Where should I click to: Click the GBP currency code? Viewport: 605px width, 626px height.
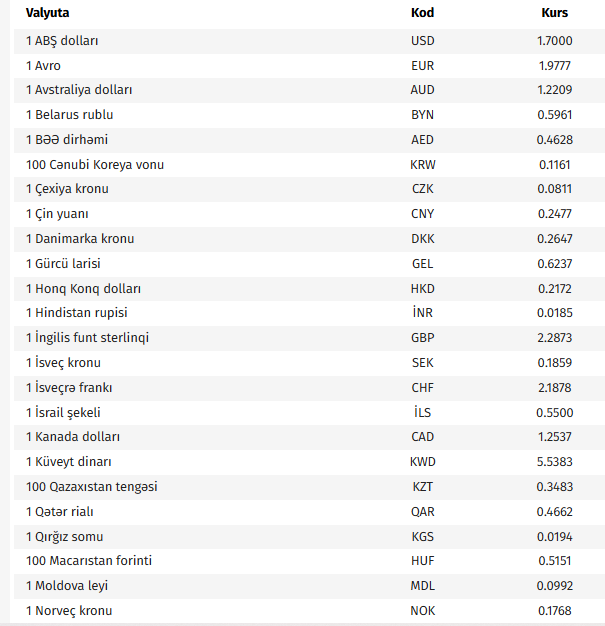[422, 338]
